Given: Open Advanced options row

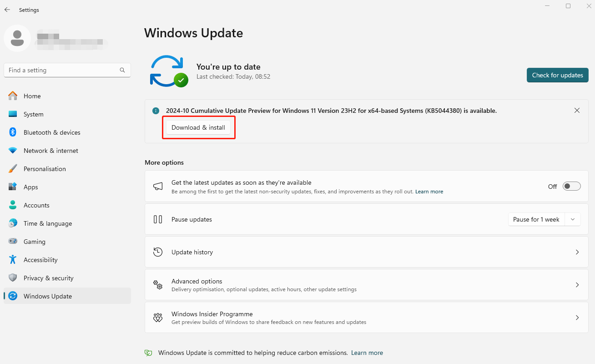Looking at the screenshot, I should pyautogui.click(x=366, y=285).
